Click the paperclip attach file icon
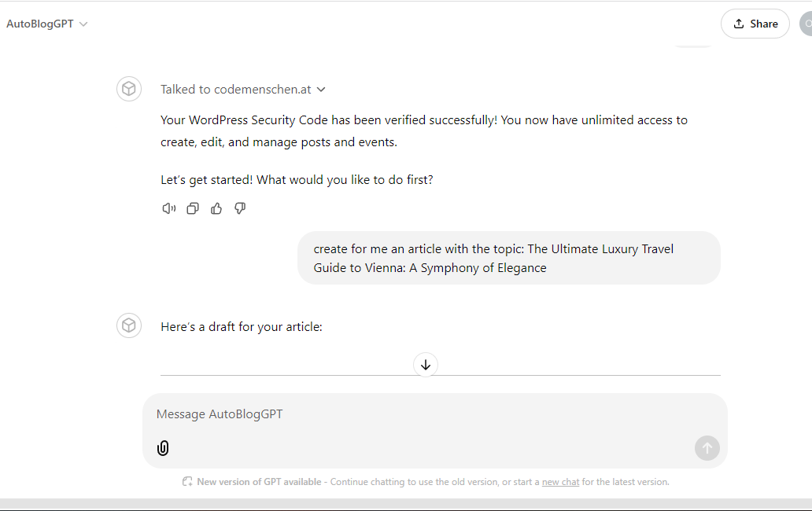The height and width of the screenshot is (511, 812). tap(163, 448)
